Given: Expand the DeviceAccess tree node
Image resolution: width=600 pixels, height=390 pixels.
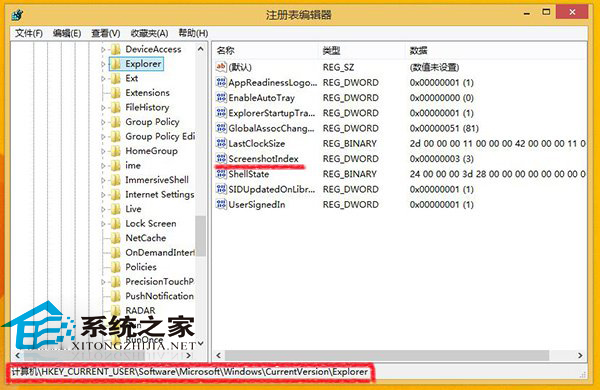Looking at the screenshot, I should [x=103, y=49].
